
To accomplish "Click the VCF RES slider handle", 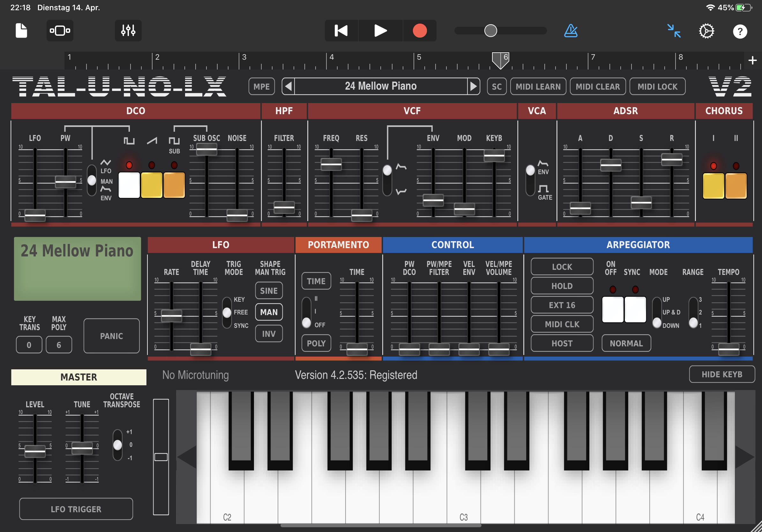I will 362,215.
